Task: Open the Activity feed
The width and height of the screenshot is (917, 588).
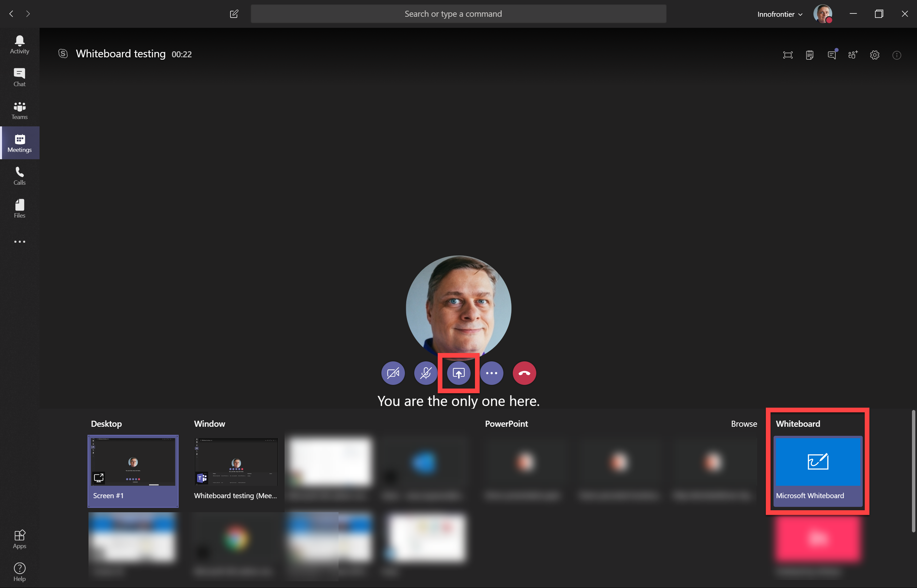Action: click(x=19, y=44)
